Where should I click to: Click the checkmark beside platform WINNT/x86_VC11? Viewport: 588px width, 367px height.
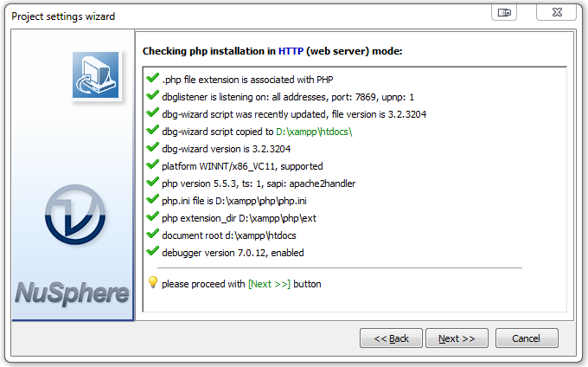coord(153,165)
